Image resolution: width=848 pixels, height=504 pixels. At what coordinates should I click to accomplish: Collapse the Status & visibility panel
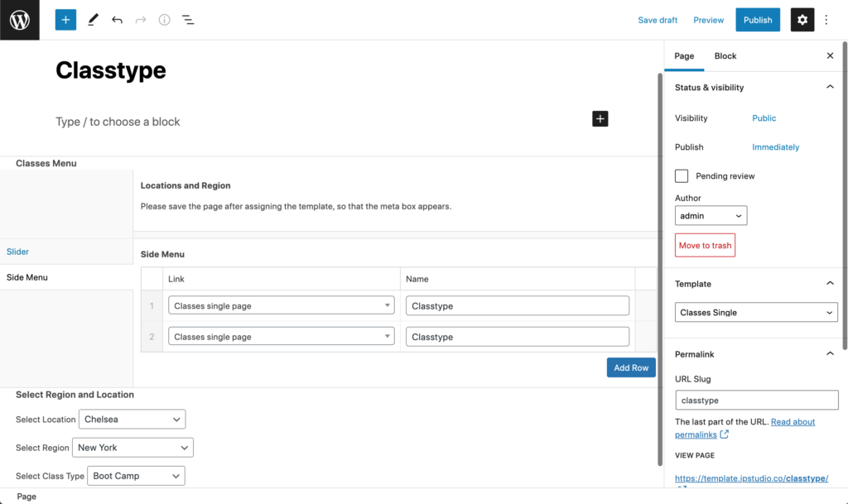(x=830, y=87)
